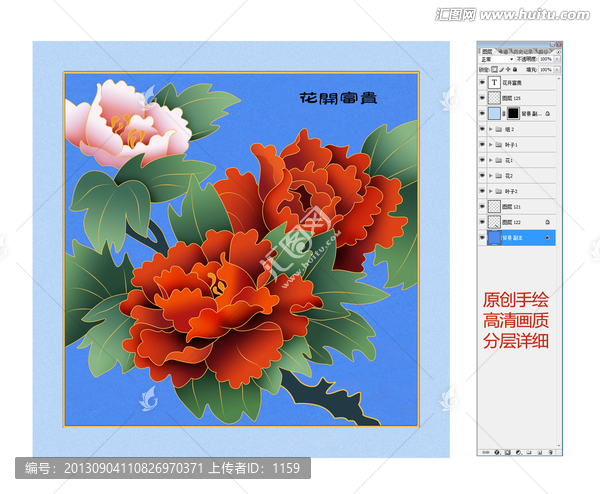Expand the 花1 group
Image resolution: width=600 pixels, height=494 pixels.
pyautogui.click(x=491, y=160)
